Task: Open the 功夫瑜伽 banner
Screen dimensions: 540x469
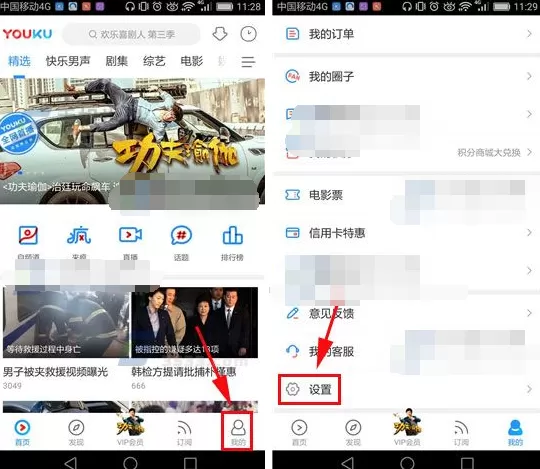Action: click(x=132, y=140)
